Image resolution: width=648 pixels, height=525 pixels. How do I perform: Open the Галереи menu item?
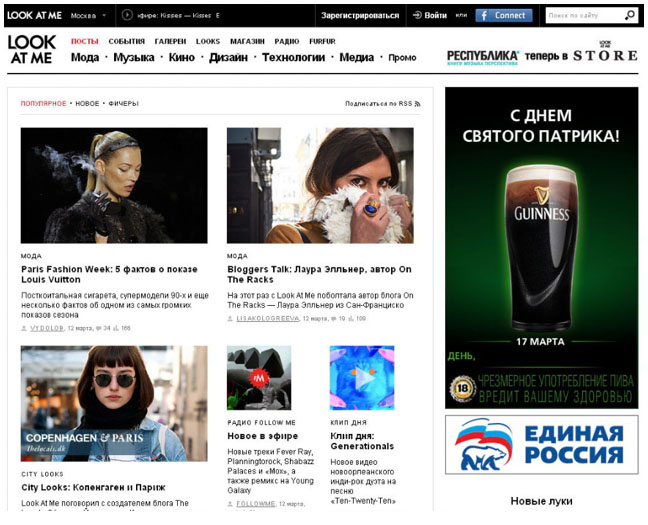point(170,42)
